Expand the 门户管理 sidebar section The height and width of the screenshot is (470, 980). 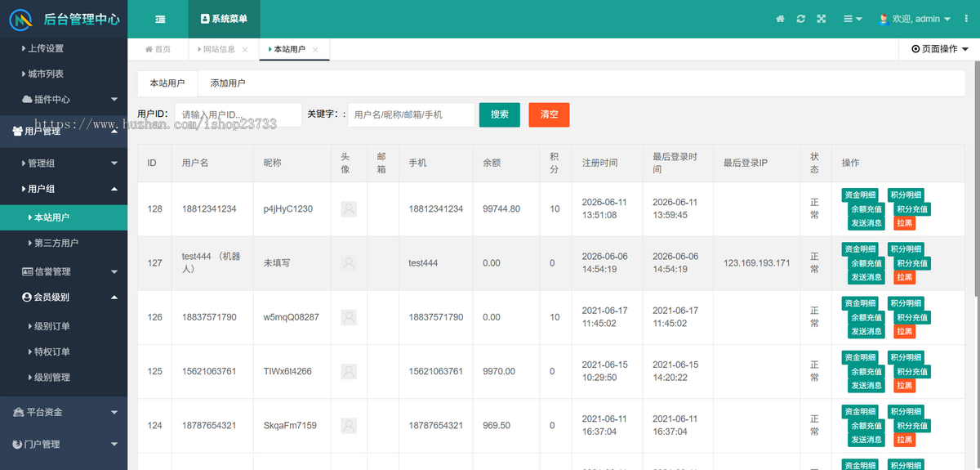[x=64, y=444]
